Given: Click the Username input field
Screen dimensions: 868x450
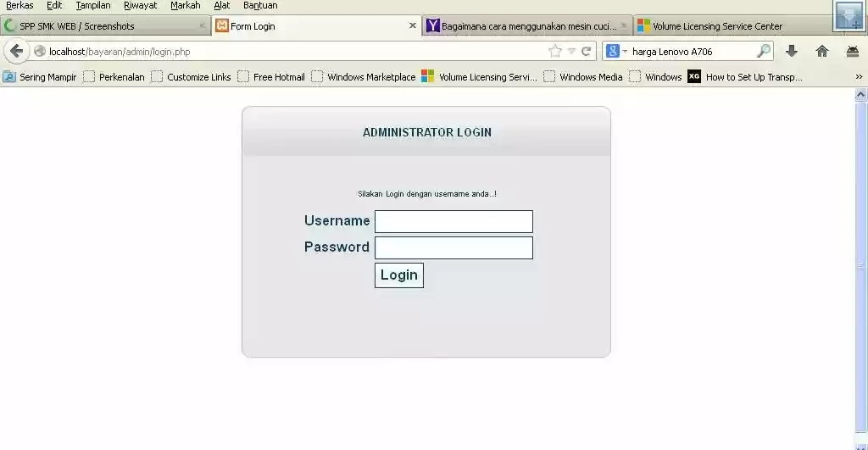Looking at the screenshot, I should coord(454,221).
